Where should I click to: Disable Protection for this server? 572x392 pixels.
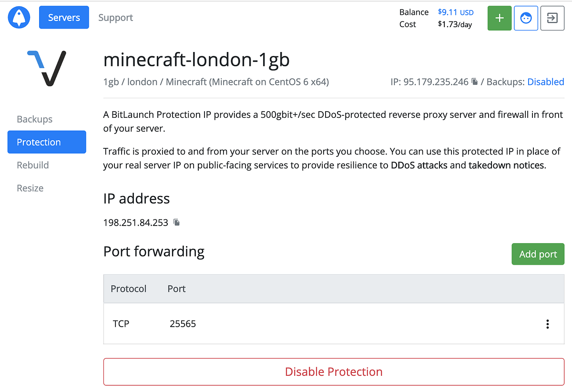click(x=334, y=371)
